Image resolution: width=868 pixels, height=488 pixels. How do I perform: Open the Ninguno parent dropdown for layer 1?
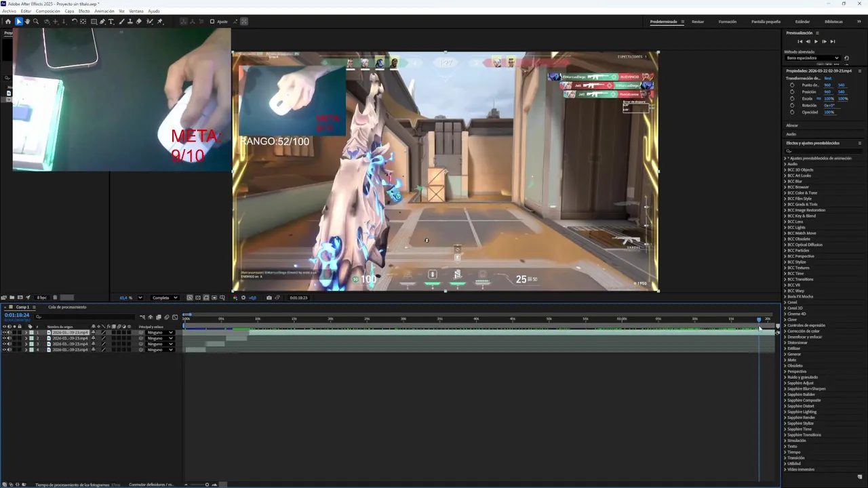(x=160, y=332)
